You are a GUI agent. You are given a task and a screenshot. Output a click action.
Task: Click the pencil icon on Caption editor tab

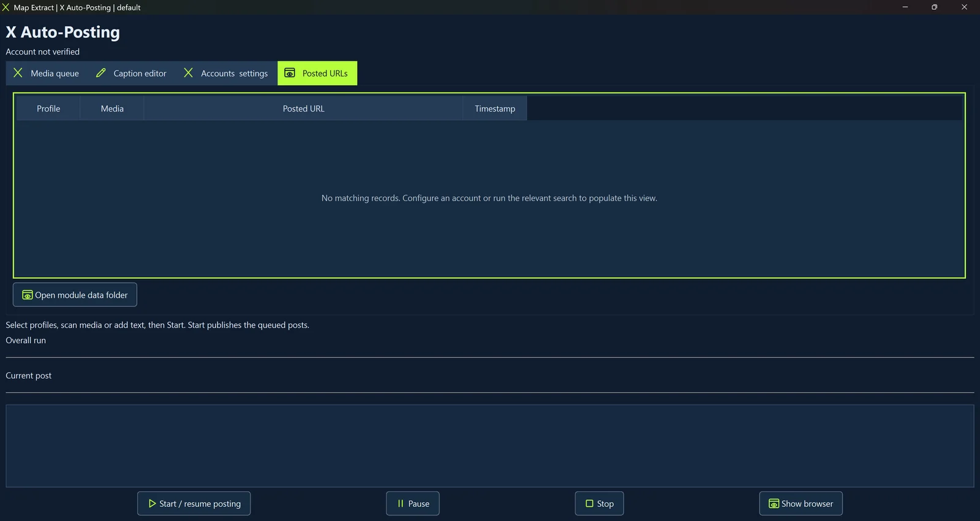point(101,73)
